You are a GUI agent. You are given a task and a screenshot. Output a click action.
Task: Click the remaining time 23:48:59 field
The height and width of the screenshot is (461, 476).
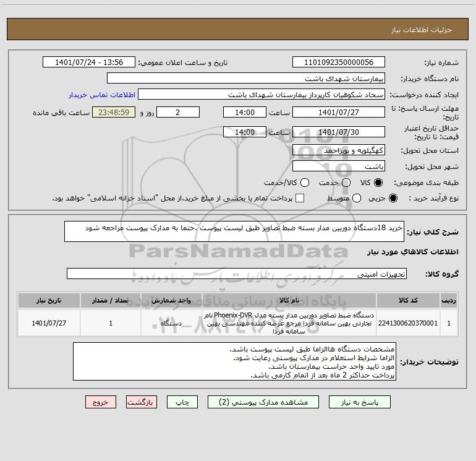pyautogui.click(x=114, y=112)
